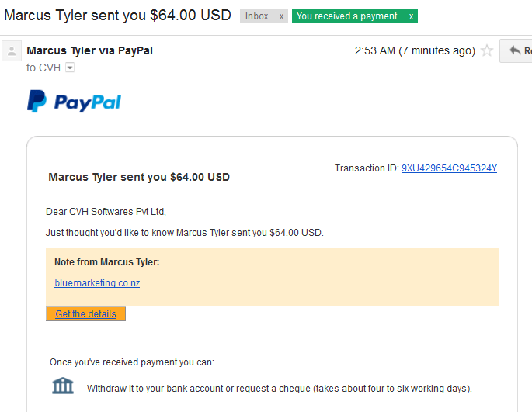Click the withdraw to bank account text
Viewport: 532px width, 412px height.
(280, 389)
